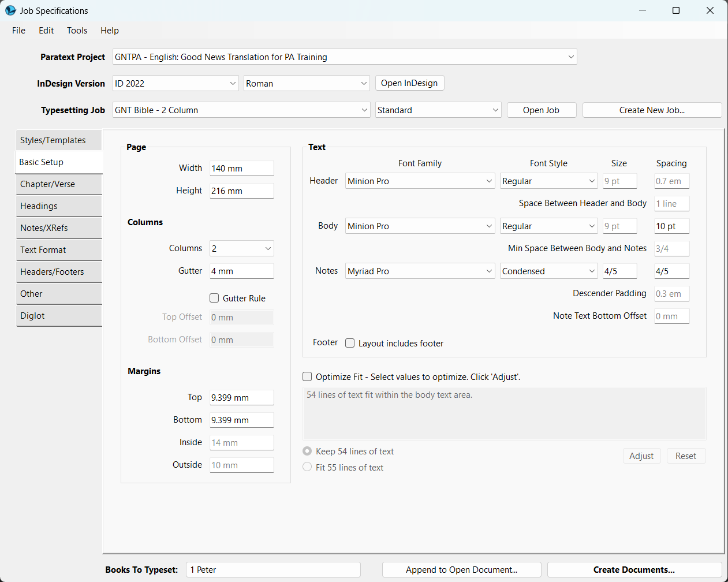Select Fit 55 lines of text radio
This screenshot has height=582, width=728.
(307, 467)
